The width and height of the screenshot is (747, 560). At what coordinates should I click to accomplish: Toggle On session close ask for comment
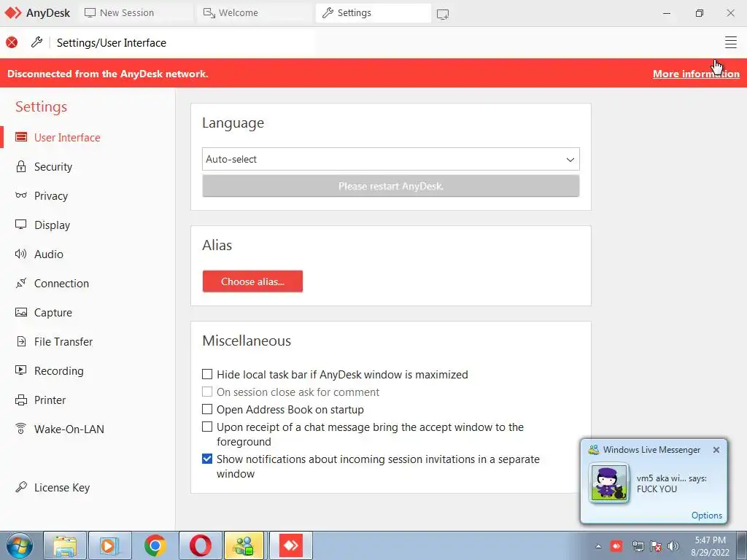click(206, 392)
